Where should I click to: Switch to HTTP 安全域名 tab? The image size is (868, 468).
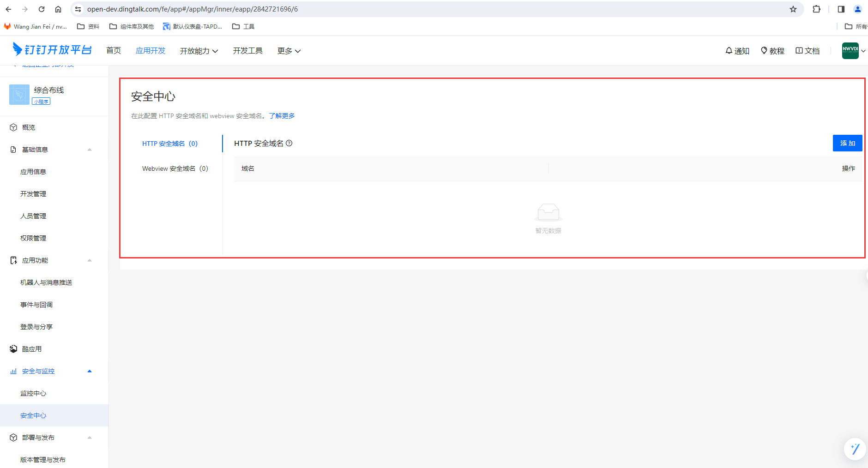[x=170, y=144]
